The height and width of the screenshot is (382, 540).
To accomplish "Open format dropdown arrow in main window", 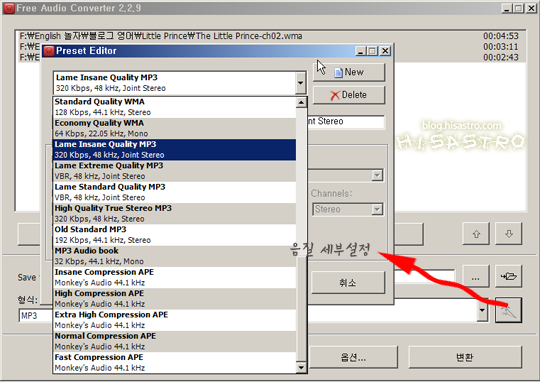I will 482,310.
